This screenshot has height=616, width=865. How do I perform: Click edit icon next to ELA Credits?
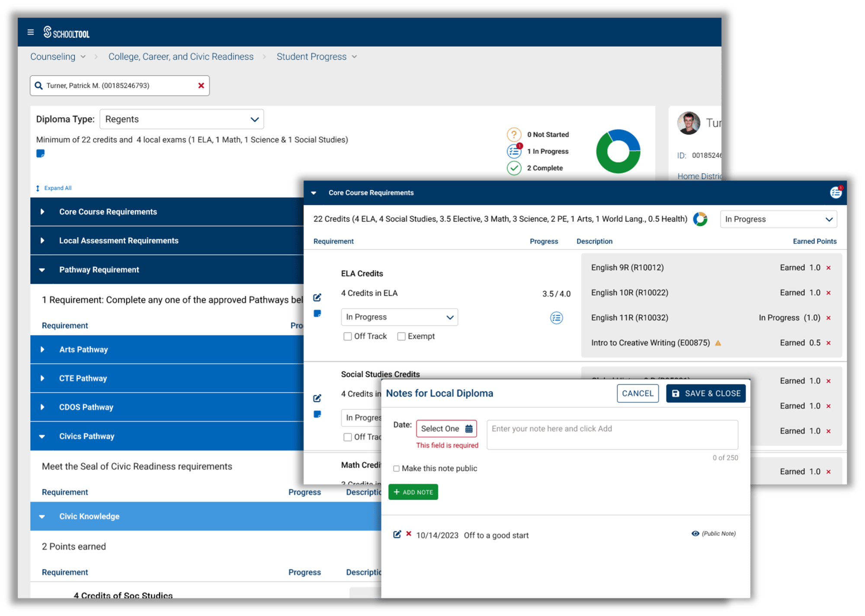pos(317,297)
